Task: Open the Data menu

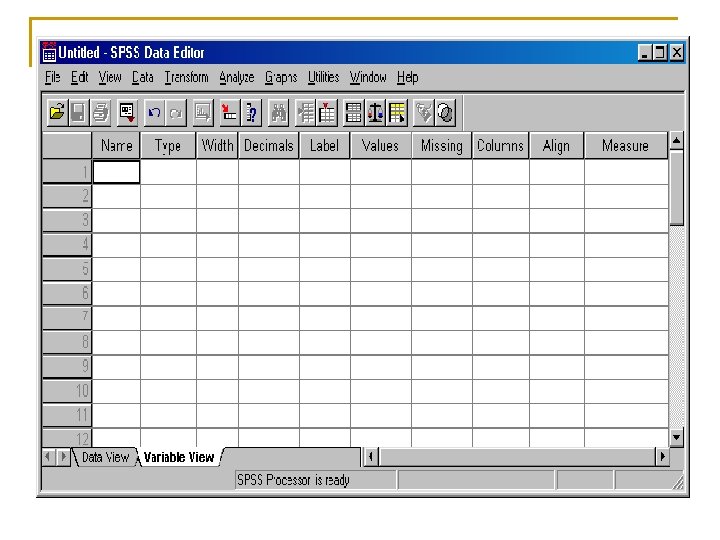Action: click(x=143, y=78)
